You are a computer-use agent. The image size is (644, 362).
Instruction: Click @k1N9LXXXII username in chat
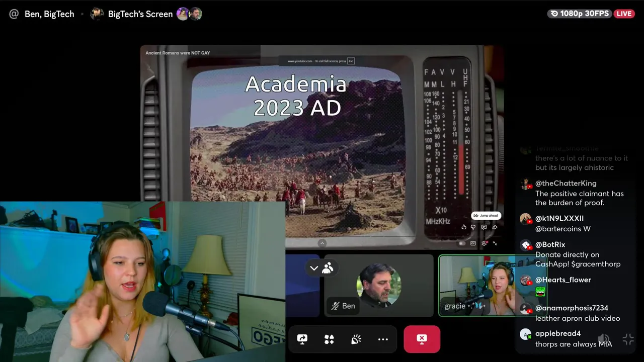click(x=559, y=218)
